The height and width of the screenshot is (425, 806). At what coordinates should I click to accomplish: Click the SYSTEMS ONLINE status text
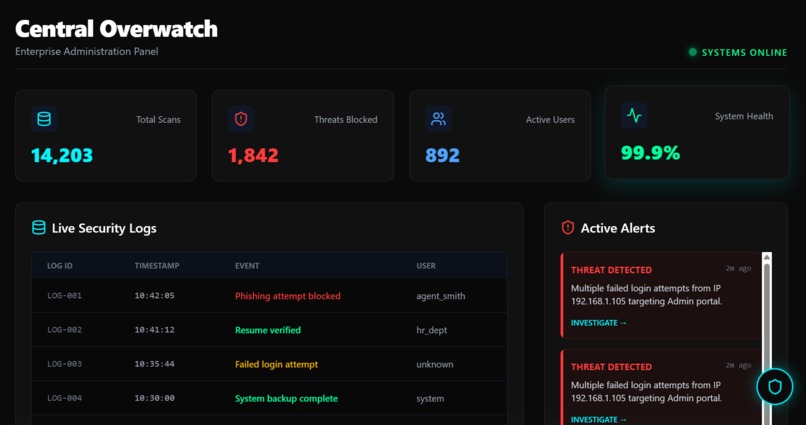pyautogui.click(x=744, y=52)
